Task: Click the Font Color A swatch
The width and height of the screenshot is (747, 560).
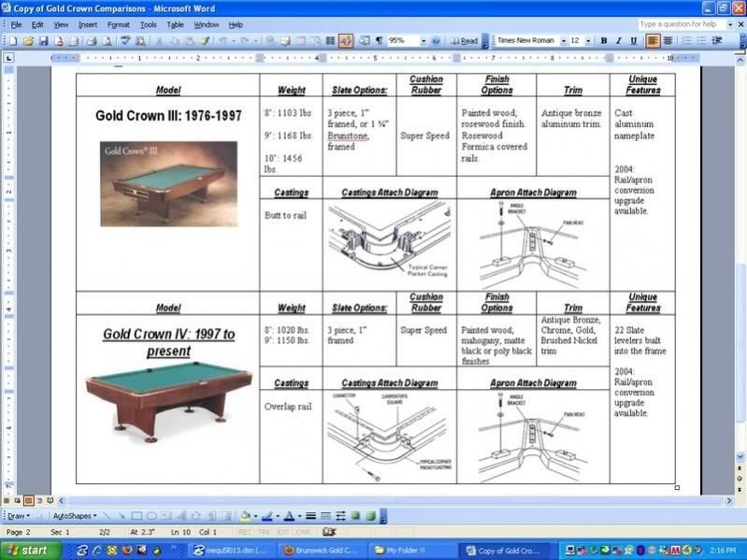Action: coord(289,516)
